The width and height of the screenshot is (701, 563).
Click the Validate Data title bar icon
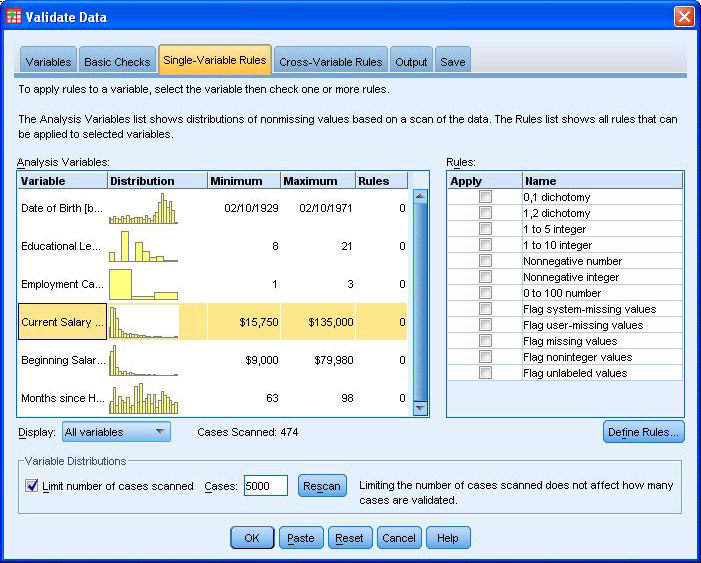[13, 16]
